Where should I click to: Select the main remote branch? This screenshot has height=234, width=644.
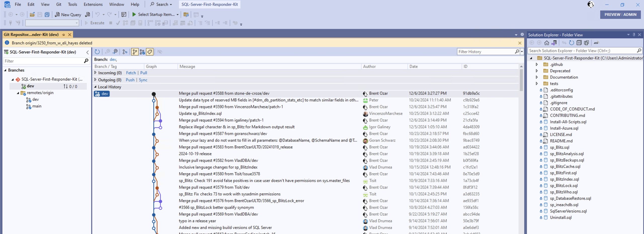37,106
